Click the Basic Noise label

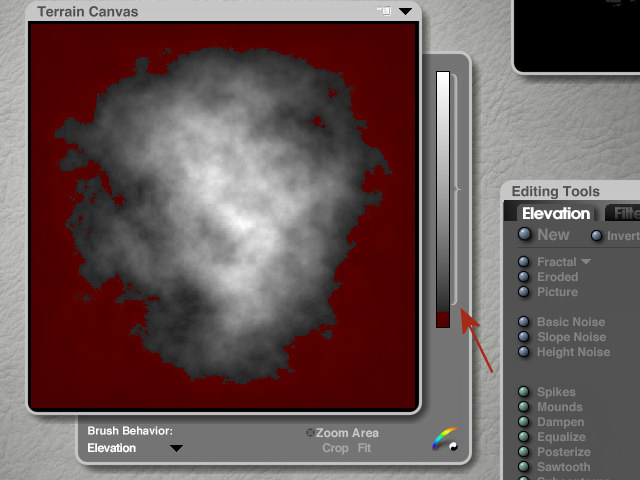(x=571, y=322)
